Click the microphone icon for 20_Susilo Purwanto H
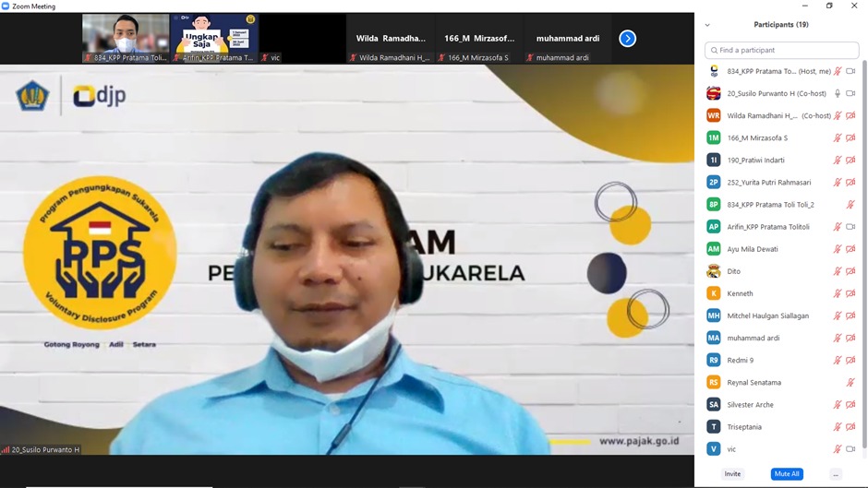This screenshot has height=488, width=868. click(x=838, y=93)
